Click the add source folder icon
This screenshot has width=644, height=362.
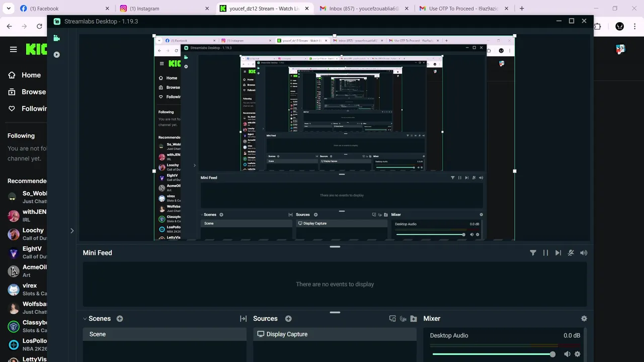pos(414,319)
